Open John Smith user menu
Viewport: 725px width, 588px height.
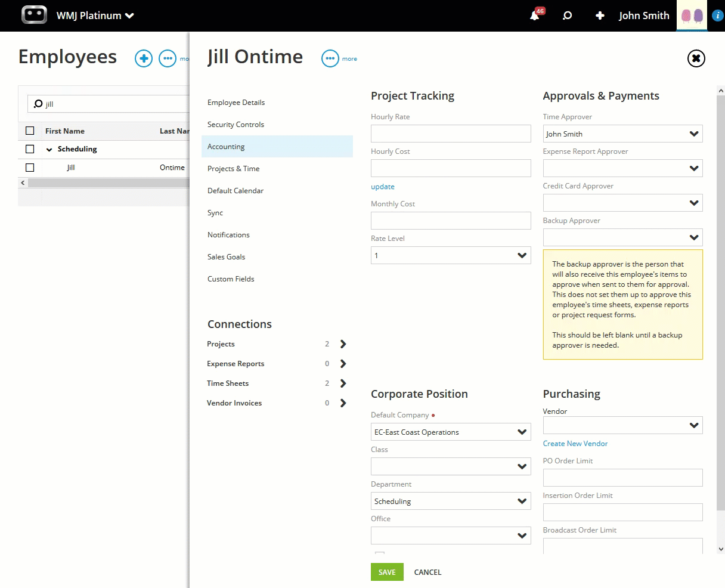point(644,16)
